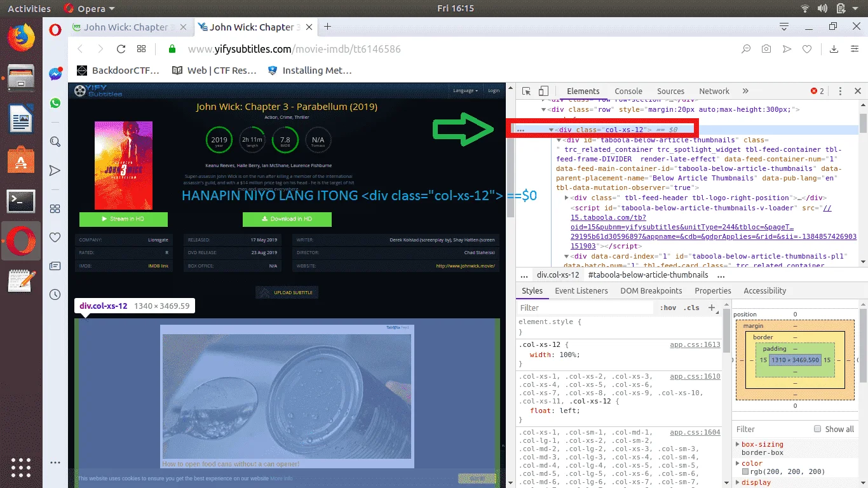Collapse the div class col-xs-12 node

click(552, 130)
